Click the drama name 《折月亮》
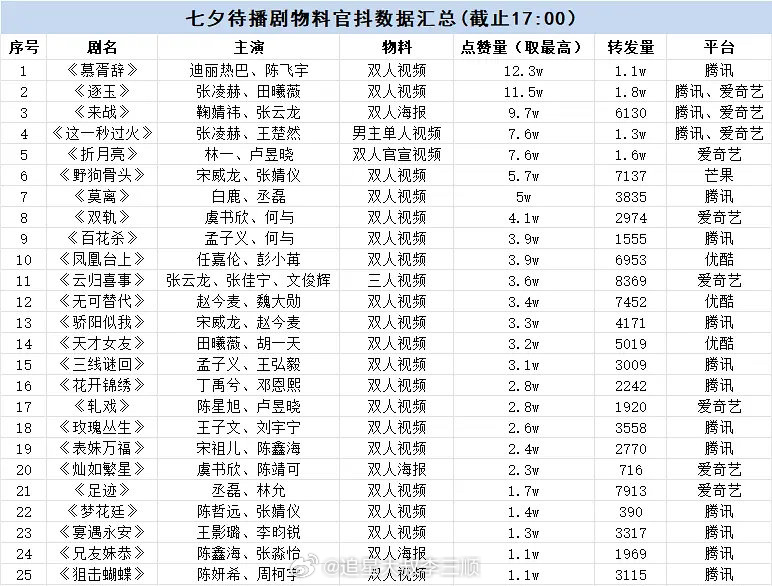This screenshot has height=586, width=772. 102,155
